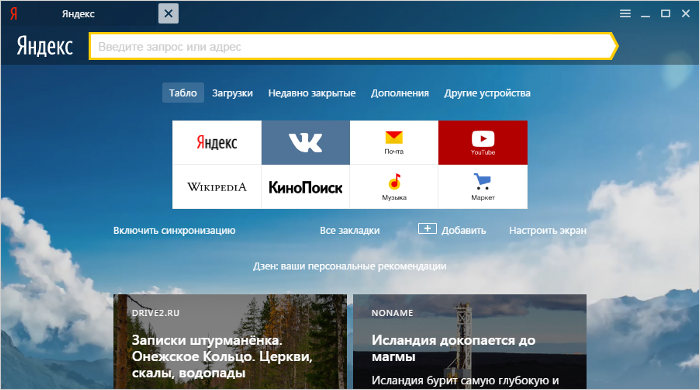Focus the search and address input field

point(351,46)
